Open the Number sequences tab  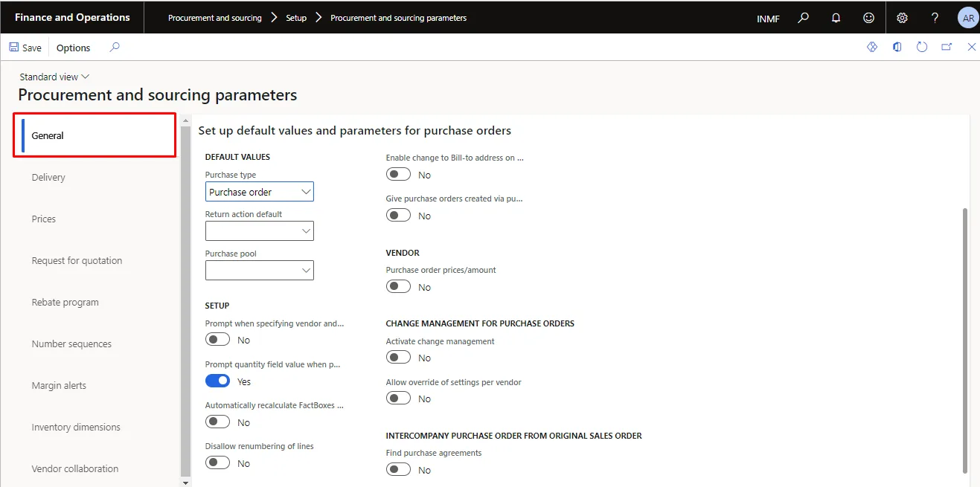71,344
